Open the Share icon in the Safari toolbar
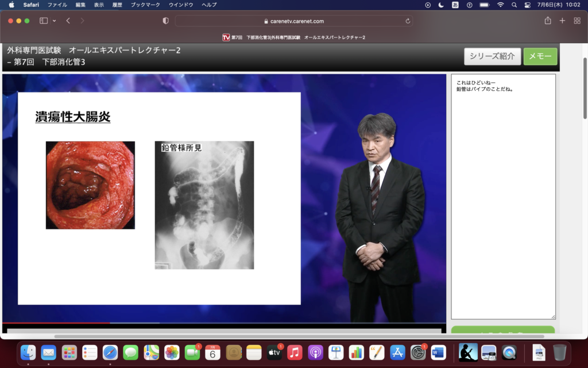The image size is (588, 368). (547, 21)
